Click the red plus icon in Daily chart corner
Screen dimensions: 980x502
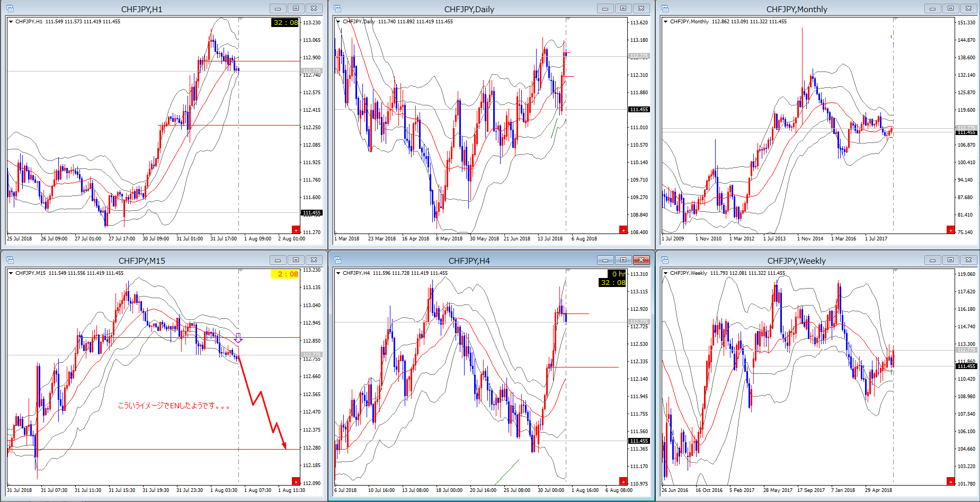coord(623,229)
